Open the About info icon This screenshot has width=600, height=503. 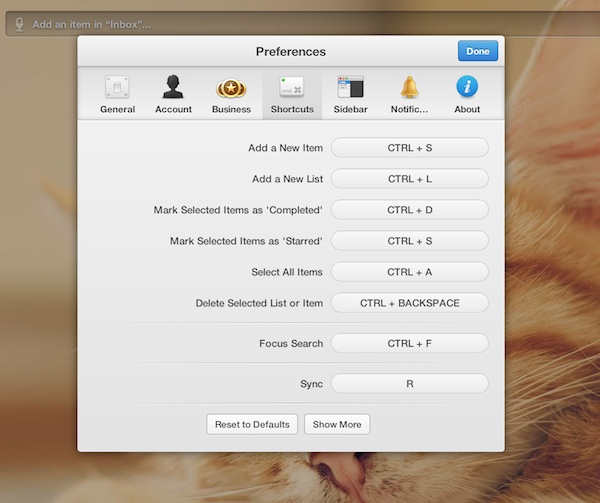pos(467,86)
